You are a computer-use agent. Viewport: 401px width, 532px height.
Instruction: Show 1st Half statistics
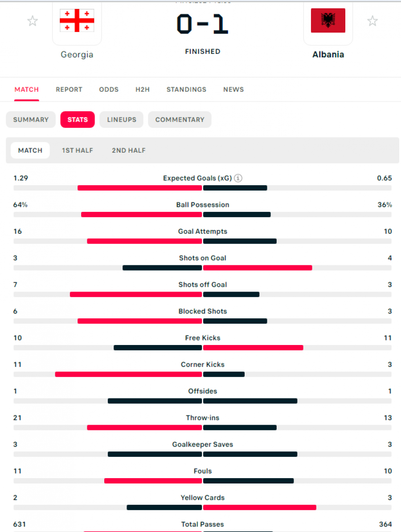tap(78, 150)
